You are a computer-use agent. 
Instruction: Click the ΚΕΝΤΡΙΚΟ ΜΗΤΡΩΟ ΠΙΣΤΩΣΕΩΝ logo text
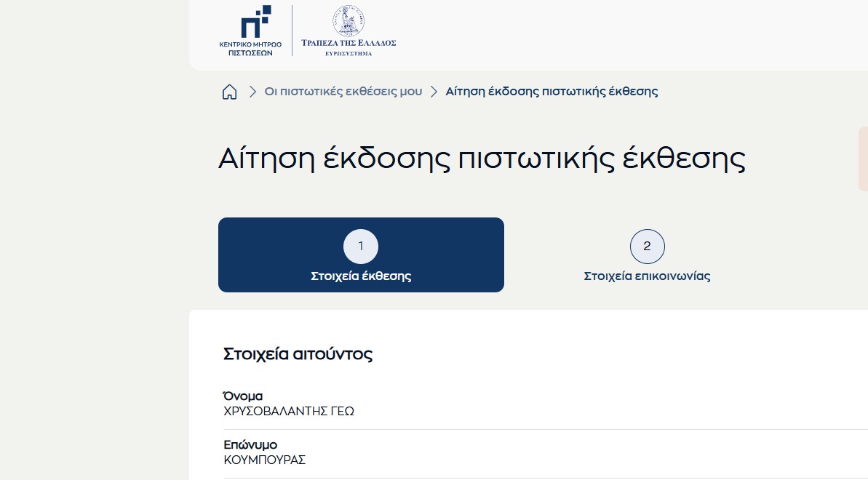click(x=250, y=49)
